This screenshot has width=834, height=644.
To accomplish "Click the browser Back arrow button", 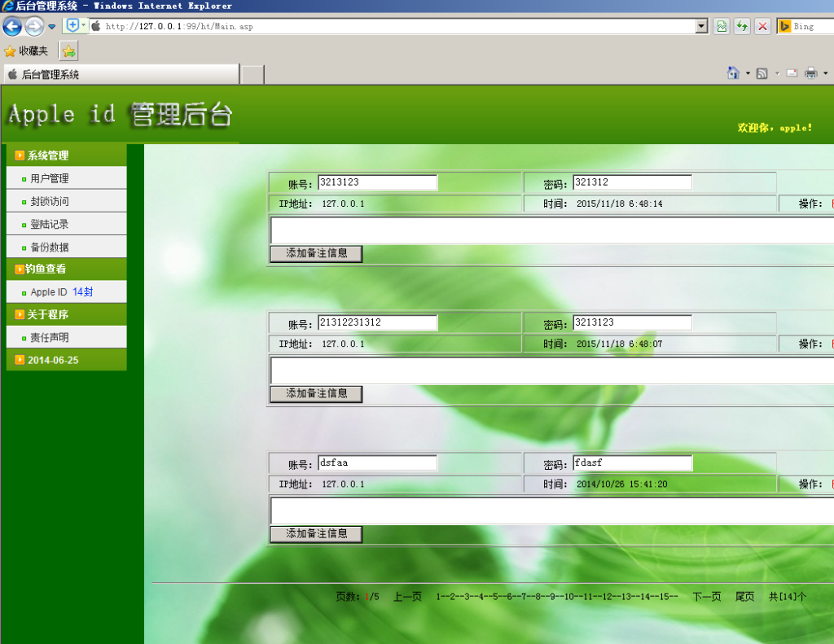I will point(12,26).
